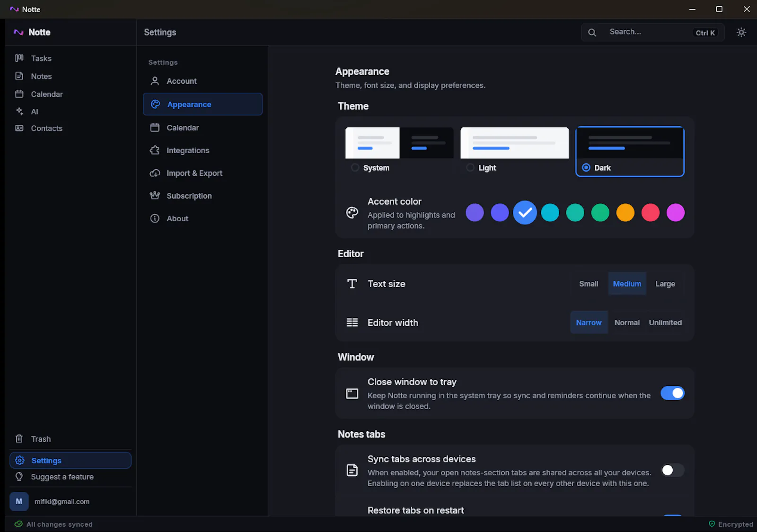Viewport: 757px width, 532px height.
Task: Click the Editor width lines icon
Action: [x=352, y=323]
